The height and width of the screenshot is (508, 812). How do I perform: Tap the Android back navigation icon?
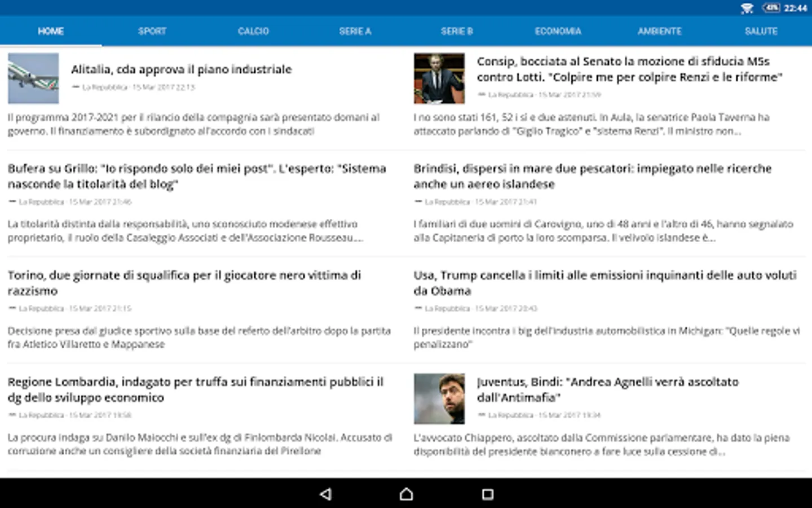(325, 494)
